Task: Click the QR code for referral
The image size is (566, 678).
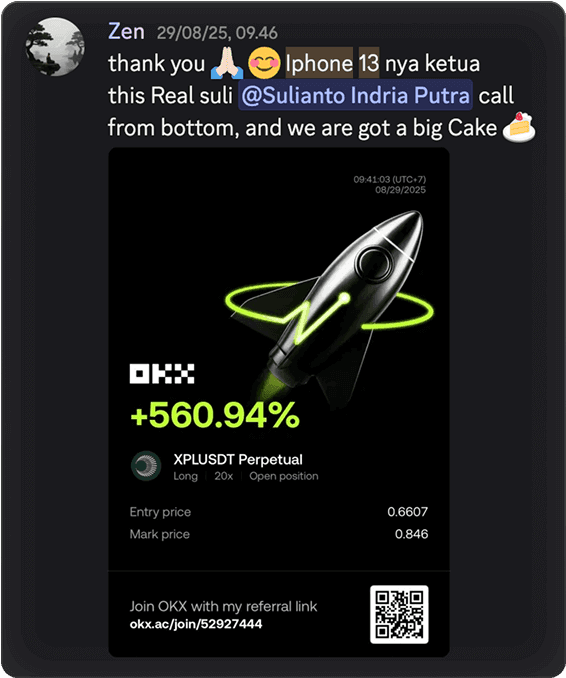Action: [x=399, y=614]
